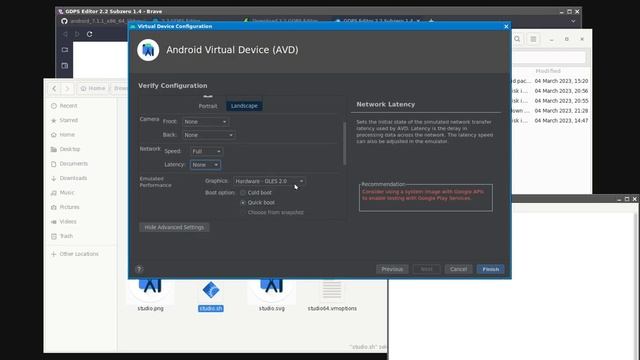Image resolution: width=640 pixels, height=360 pixels.
Task: Click Home breadcrumb in file manager path bar
Action: click(x=93, y=88)
